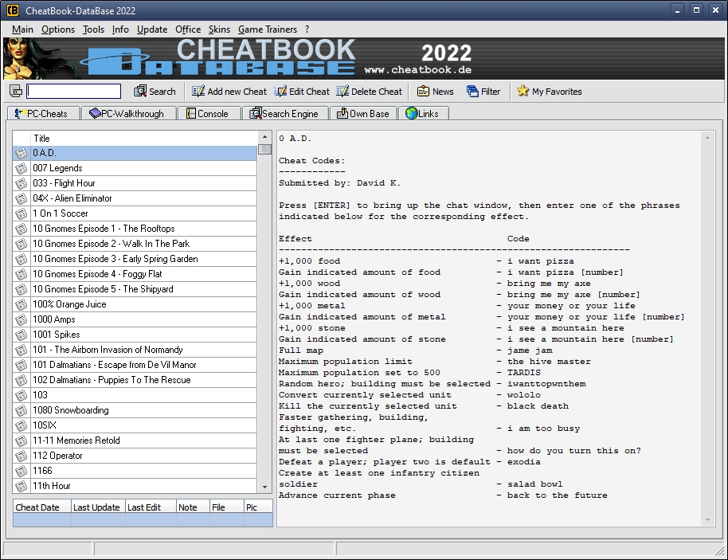
Task: Click the icon beside 033 - Flight Hour
Action: click(x=21, y=183)
